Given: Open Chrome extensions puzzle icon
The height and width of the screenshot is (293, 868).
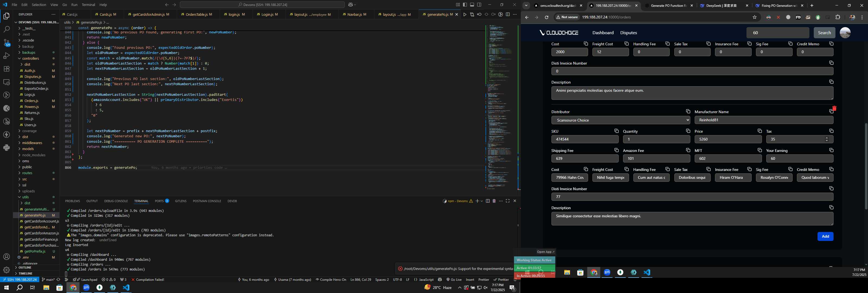Looking at the screenshot, I should (x=838, y=17).
